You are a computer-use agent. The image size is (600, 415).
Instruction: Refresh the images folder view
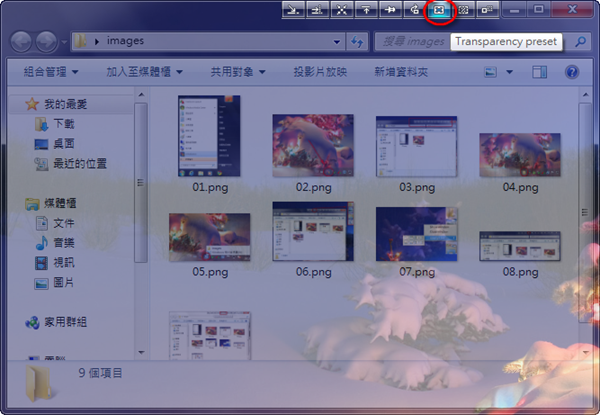357,41
